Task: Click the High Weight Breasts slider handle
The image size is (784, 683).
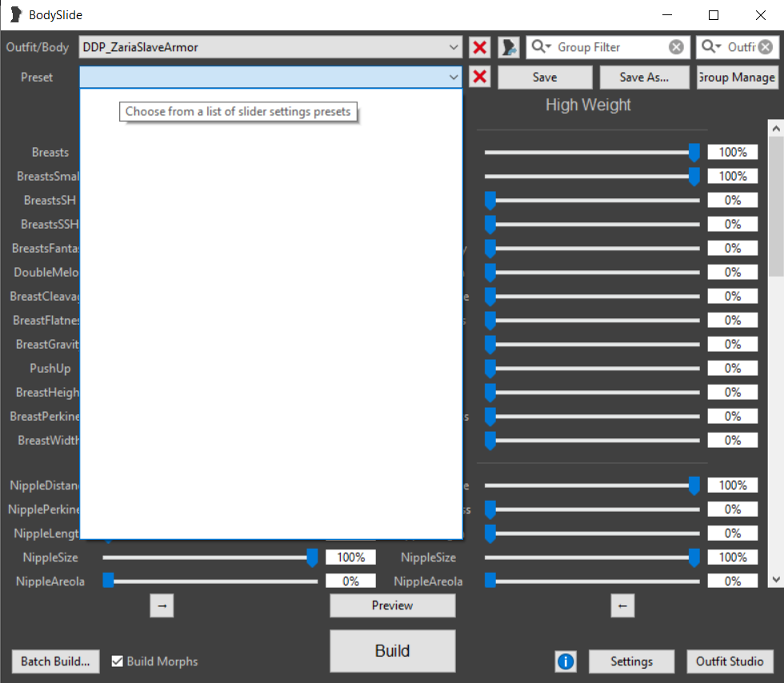Action: pyautogui.click(x=694, y=152)
